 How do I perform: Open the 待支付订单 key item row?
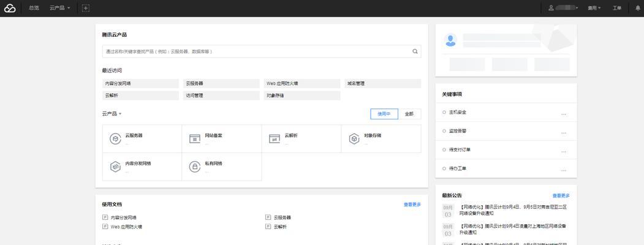[506, 150]
